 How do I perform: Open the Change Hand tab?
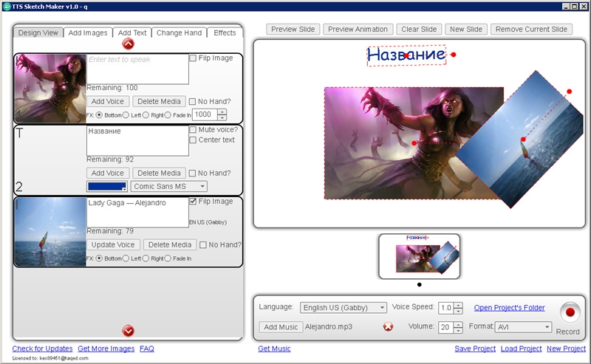pyautogui.click(x=179, y=32)
